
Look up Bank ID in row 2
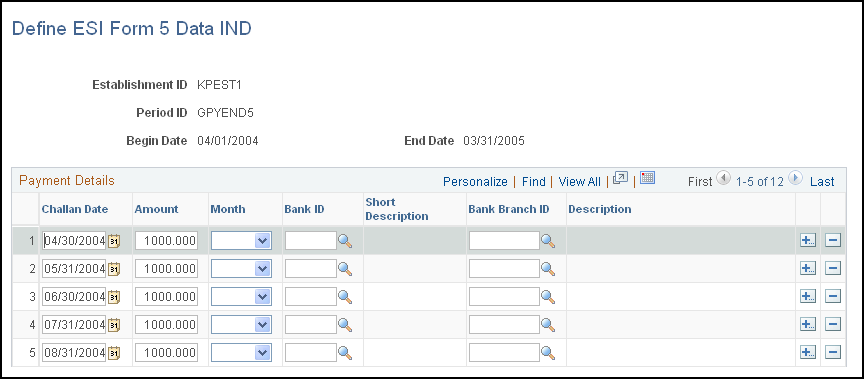345,269
